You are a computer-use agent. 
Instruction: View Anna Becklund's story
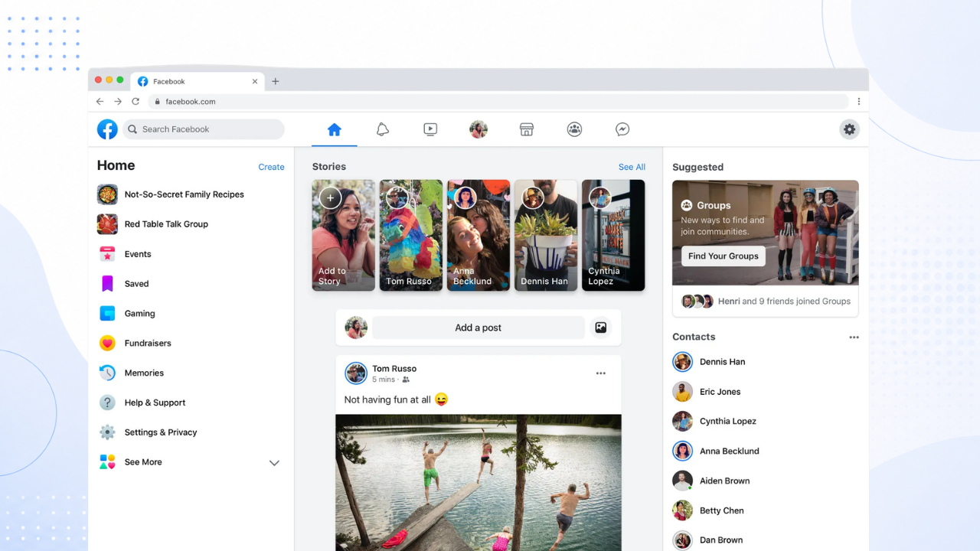479,235
